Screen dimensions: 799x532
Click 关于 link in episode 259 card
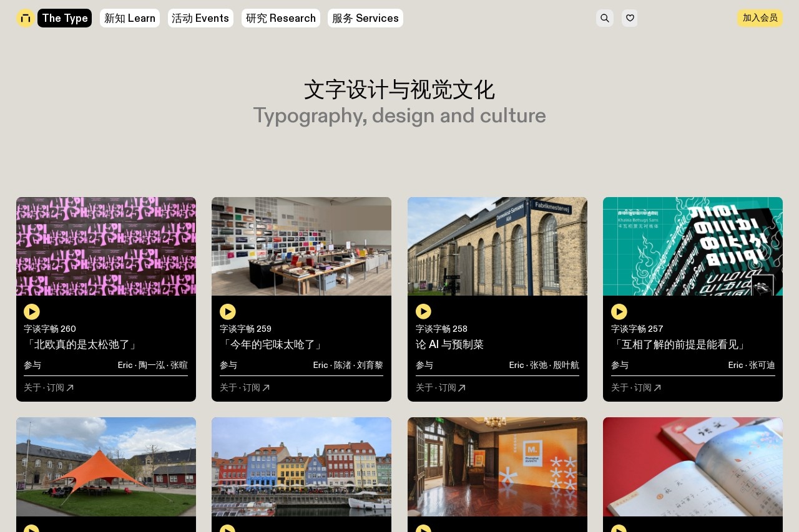click(228, 388)
